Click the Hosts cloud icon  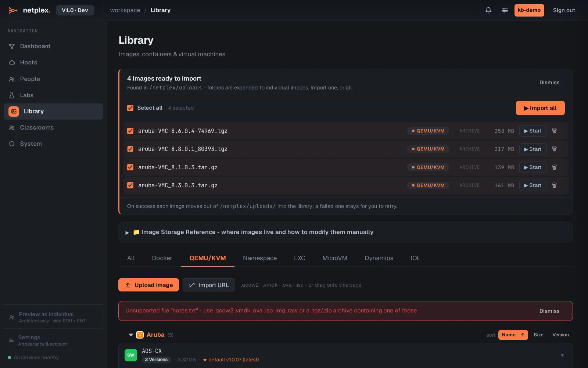[x=12, y=63]
